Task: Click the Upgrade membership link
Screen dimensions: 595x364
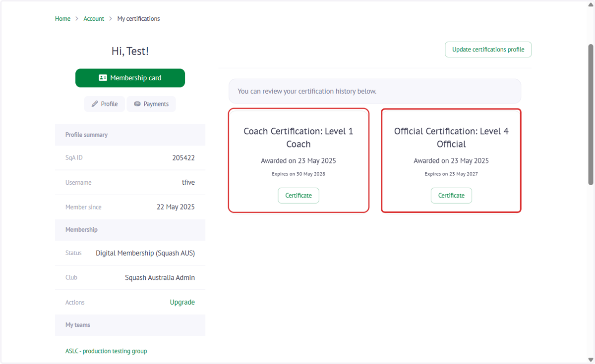Action: pyautogui.click(x=182, y=302)
